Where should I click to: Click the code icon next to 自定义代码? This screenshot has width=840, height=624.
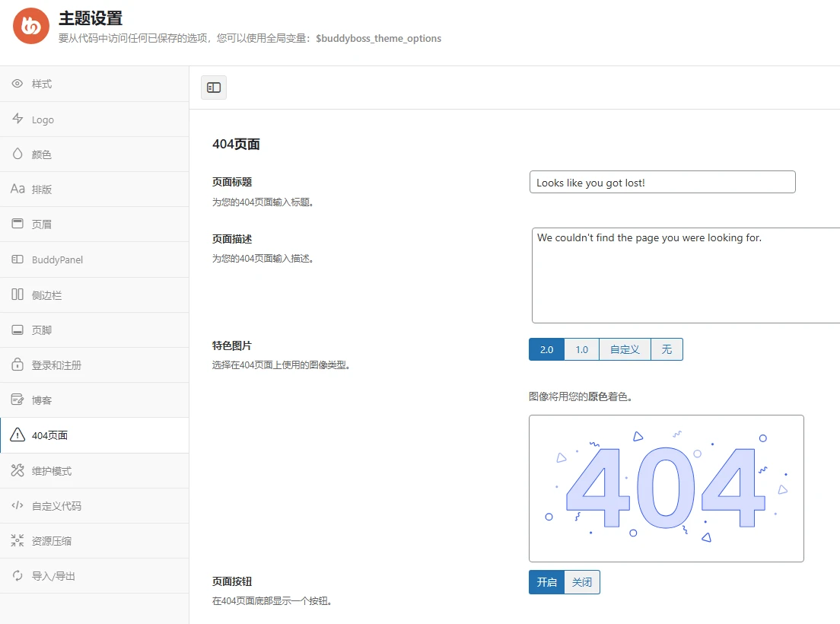point(18,505)
